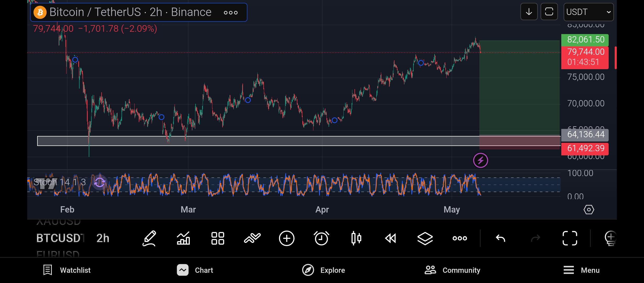Create an alert with the clock icon

click(x=321, y=238)
